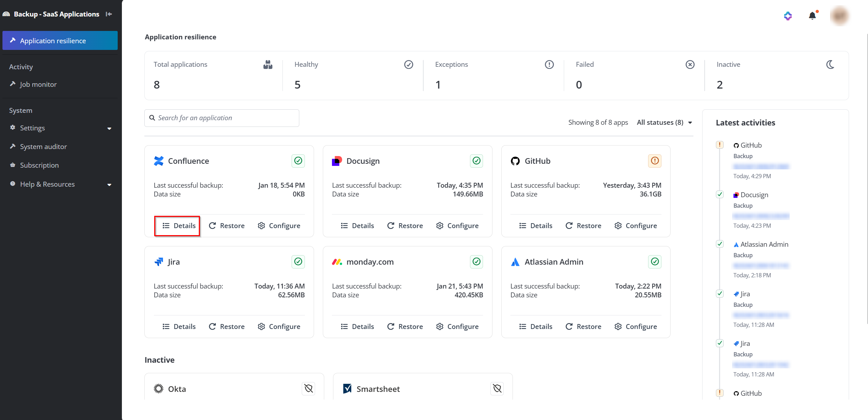868x420 pixels.
Task: Focus the Search for an application field
Action: [222, 118]
